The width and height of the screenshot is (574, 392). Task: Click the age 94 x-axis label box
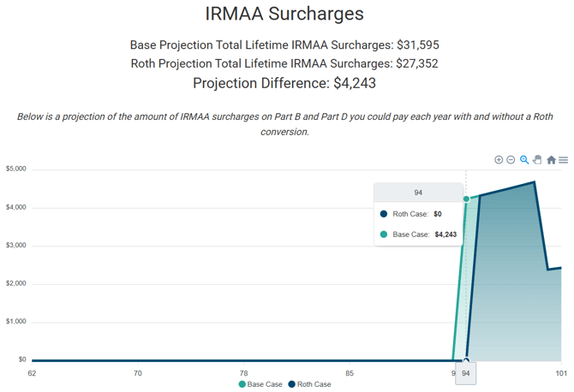tap(466, 373)
